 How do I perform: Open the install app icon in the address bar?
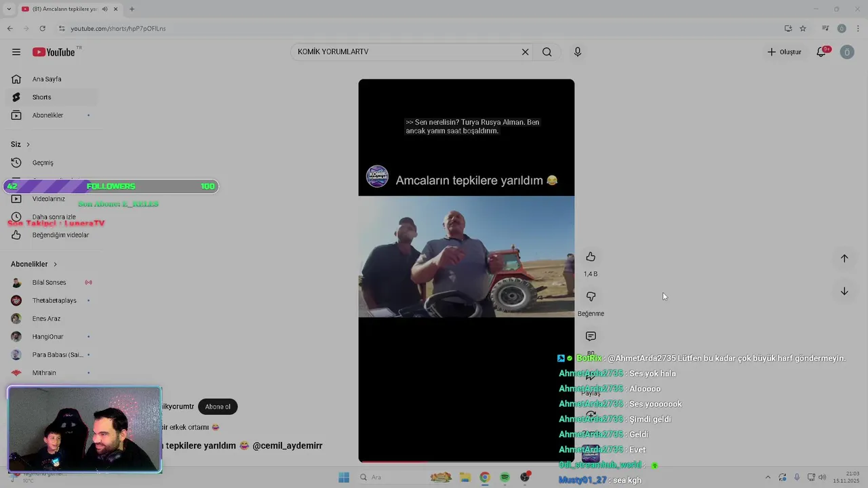[788, 28]
